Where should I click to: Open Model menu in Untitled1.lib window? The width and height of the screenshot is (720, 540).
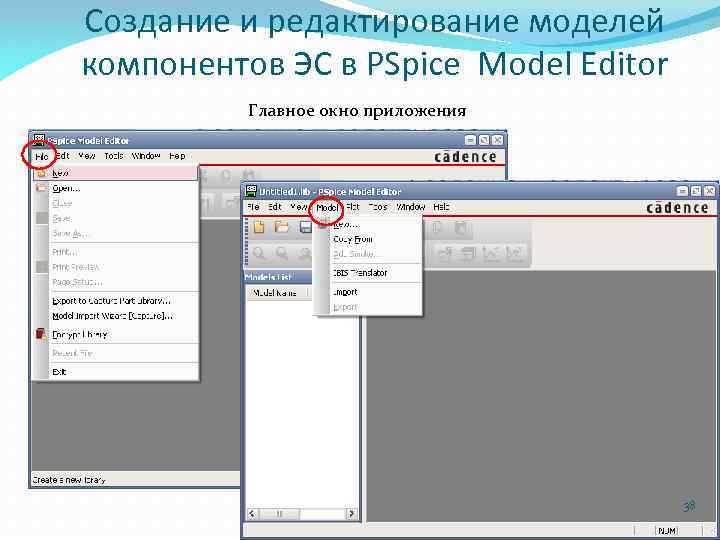click(x=327, y=208)
